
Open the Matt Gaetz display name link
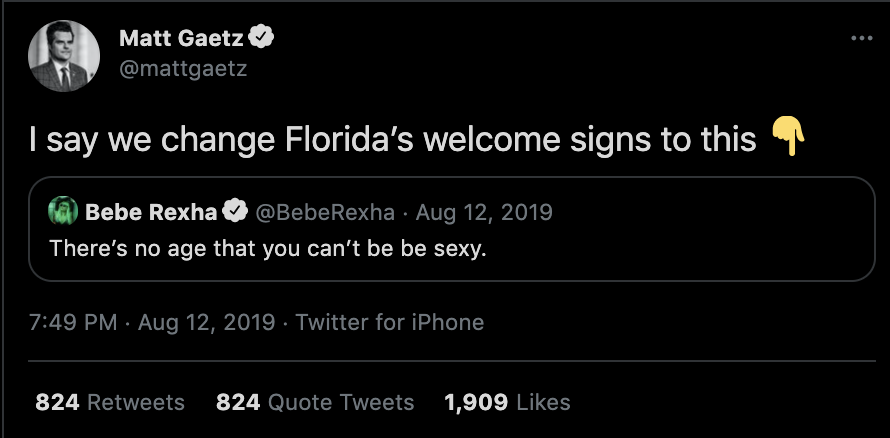182,39
